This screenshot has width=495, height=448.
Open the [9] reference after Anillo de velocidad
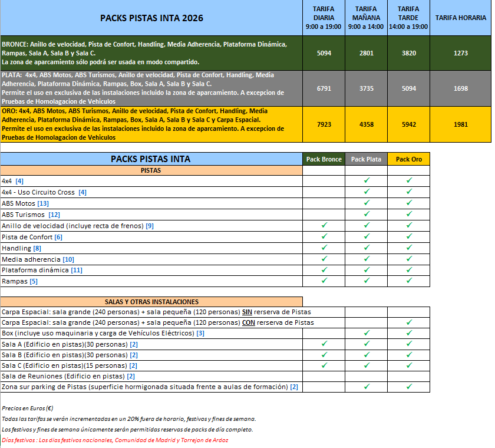[x=150, y=226]
